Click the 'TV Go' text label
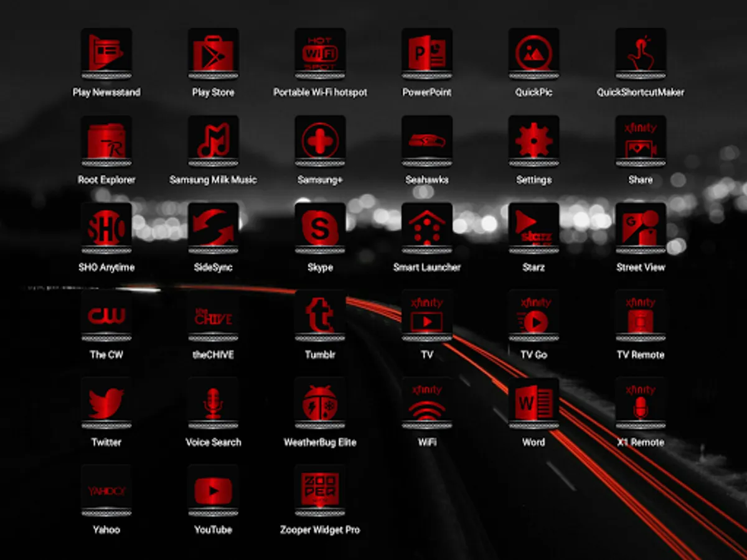The image size is (747, 560). tap(533, 355)
